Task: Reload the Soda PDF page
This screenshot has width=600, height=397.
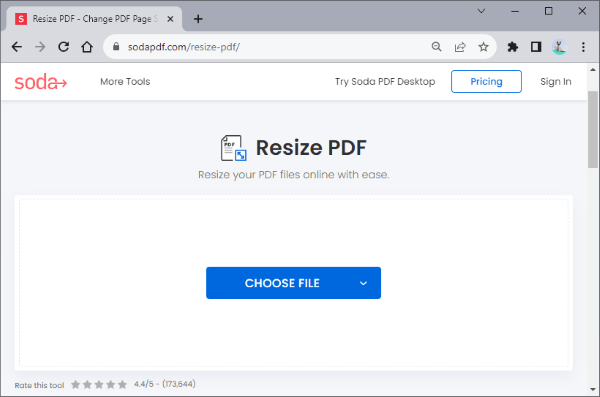Action: [64, 47]
